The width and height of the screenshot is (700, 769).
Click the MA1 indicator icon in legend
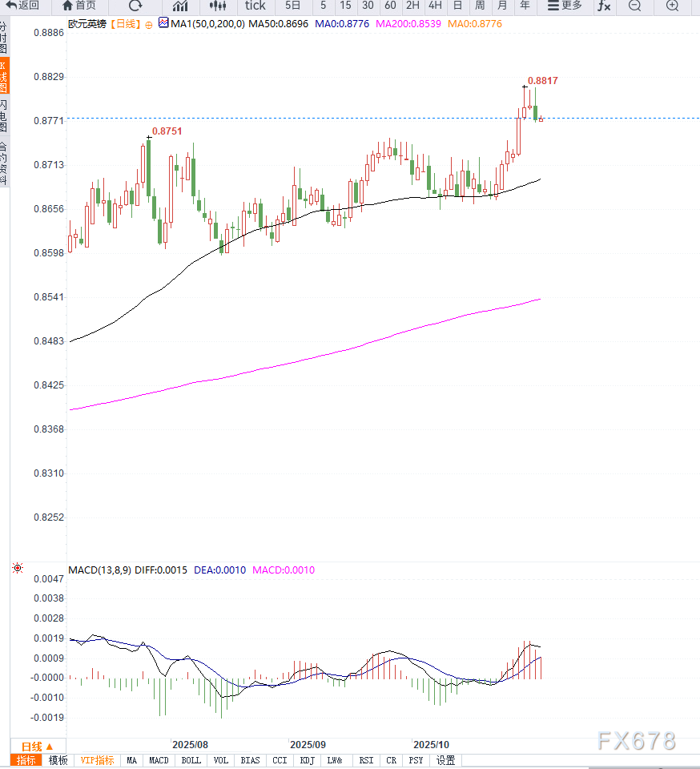click(163, 23)
